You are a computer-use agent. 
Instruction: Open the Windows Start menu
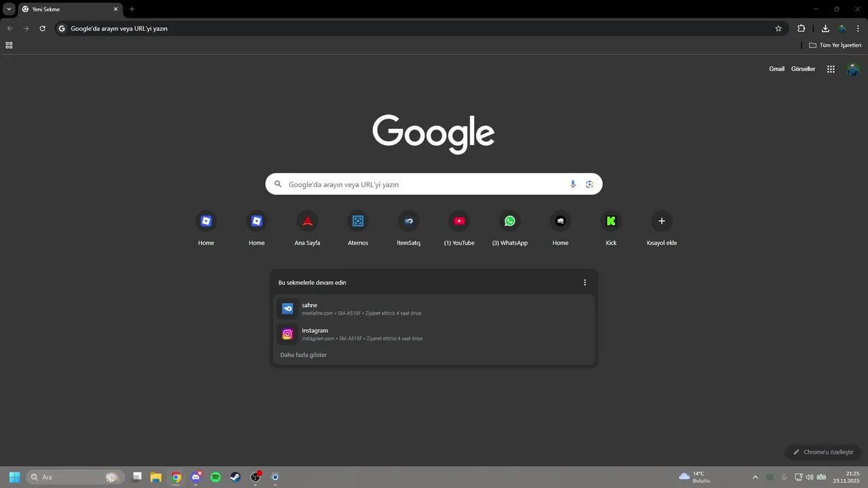tap(14, 477)
